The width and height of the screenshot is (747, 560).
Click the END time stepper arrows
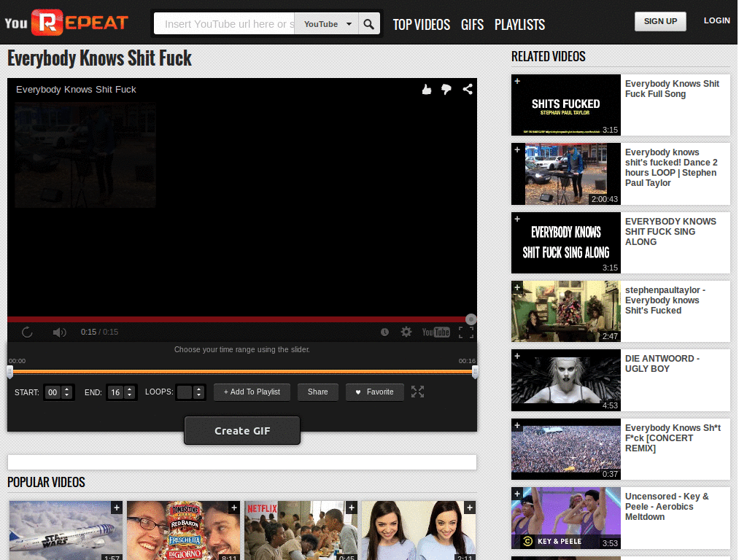(130, 392)
